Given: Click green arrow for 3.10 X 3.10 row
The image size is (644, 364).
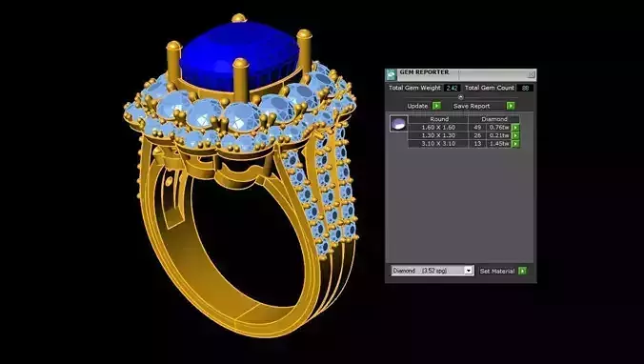Looking at the screenshot, I should pyautogui.click(x=515, y=144).
